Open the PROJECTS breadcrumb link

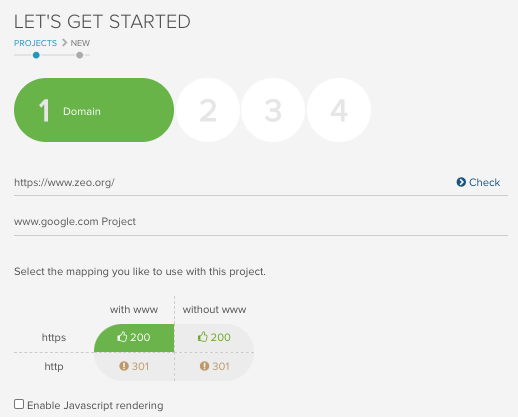point(35,43)
